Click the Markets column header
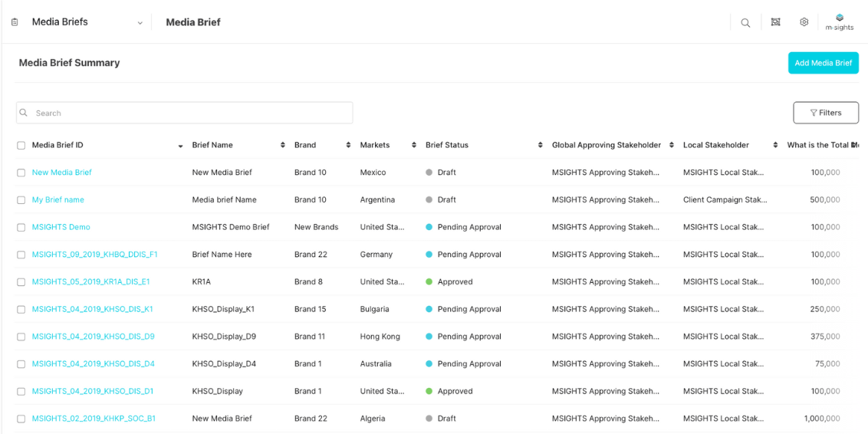The width and height of the screenshot is (868, 434). coord(375,145)
